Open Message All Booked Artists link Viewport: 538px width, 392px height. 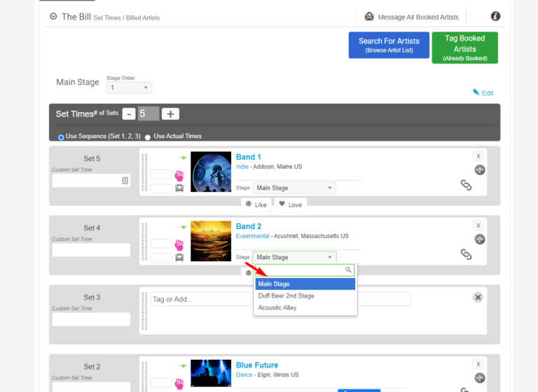(x=418, y=17)
